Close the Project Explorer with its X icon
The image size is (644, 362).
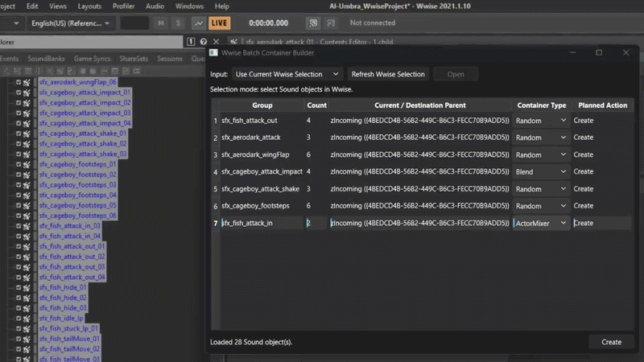coord(216,42)
